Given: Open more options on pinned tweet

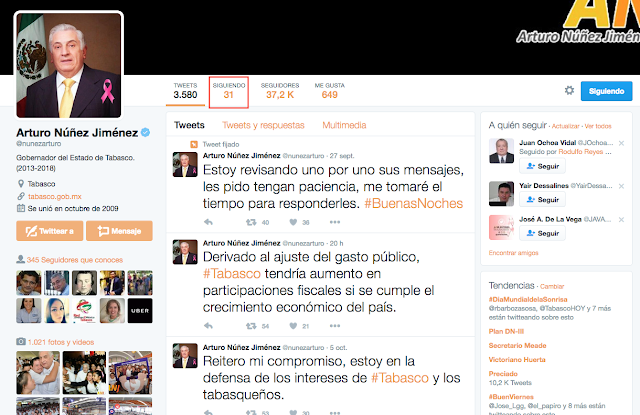Looking at the screenshot, I should [x=335, y=222].
